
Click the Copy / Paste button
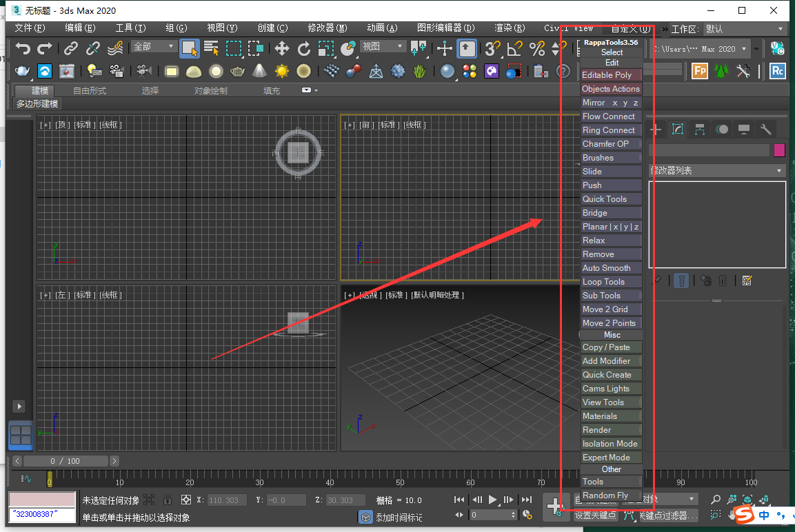point(612,347)
